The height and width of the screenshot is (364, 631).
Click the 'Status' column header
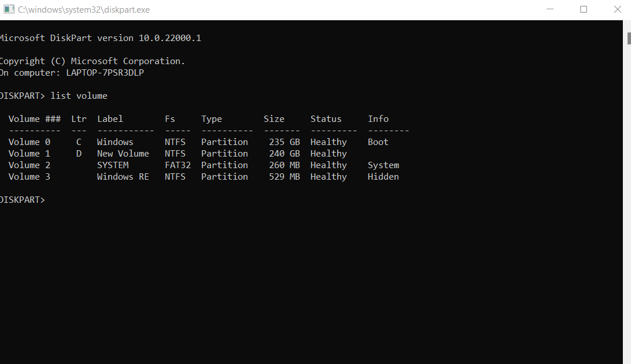326,119
